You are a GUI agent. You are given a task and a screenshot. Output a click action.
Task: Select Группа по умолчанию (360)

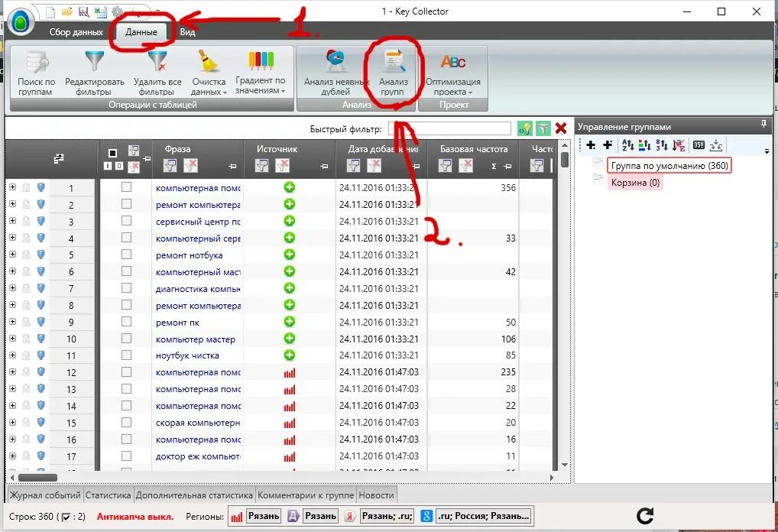(x=669, y=166)
